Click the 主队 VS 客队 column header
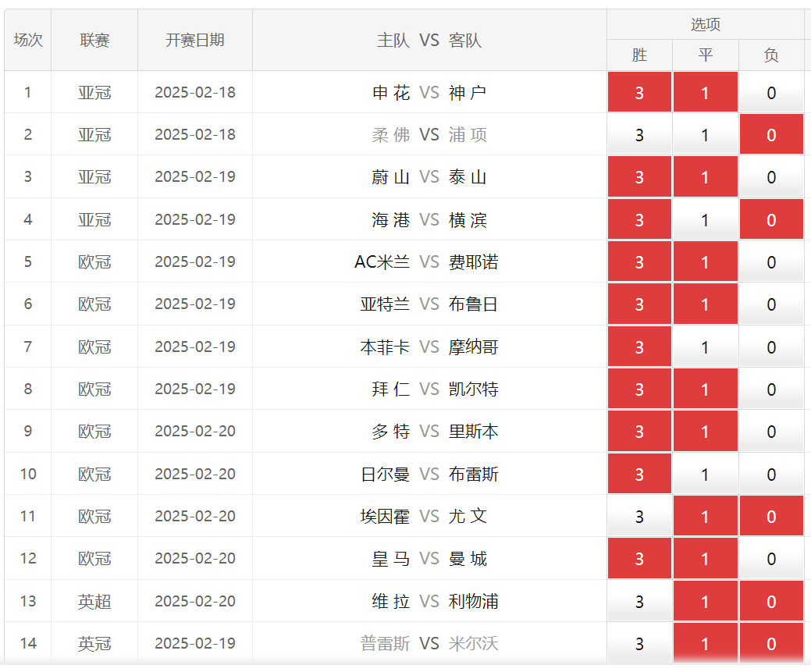 [429, 40]
